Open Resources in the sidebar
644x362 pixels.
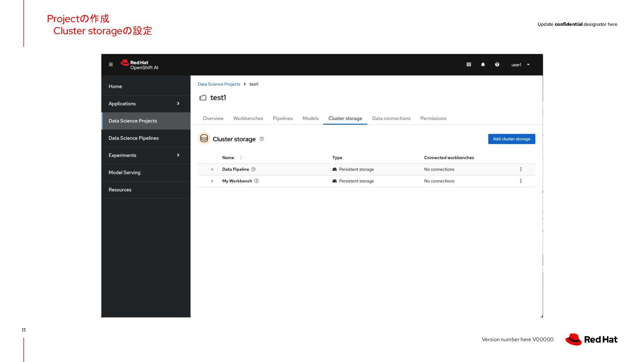coord(146,190)
